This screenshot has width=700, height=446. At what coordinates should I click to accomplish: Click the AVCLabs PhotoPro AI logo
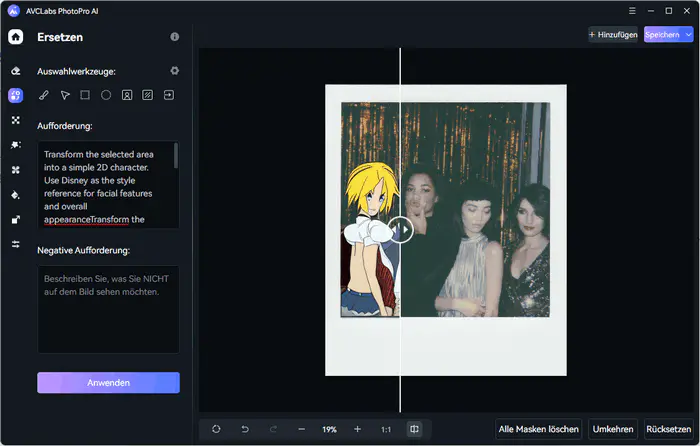pos(14,11)
